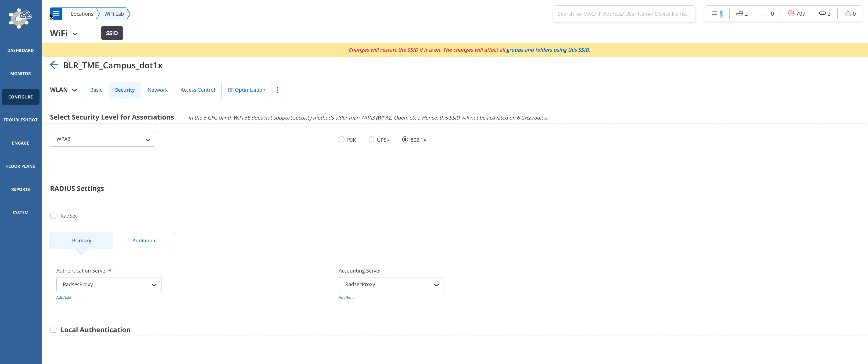868x364 pixels.
Task: Enable Local Authentication checkbox
Action: tap(53, 330)
